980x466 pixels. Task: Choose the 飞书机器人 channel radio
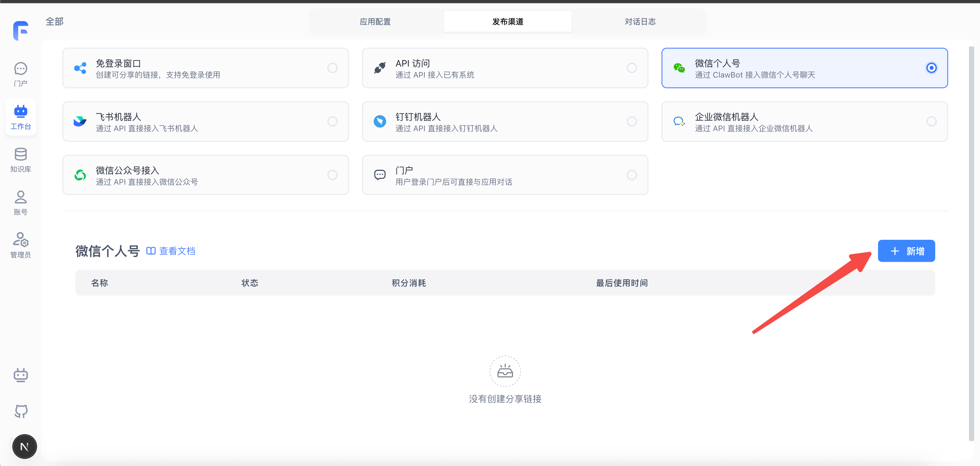332,121
